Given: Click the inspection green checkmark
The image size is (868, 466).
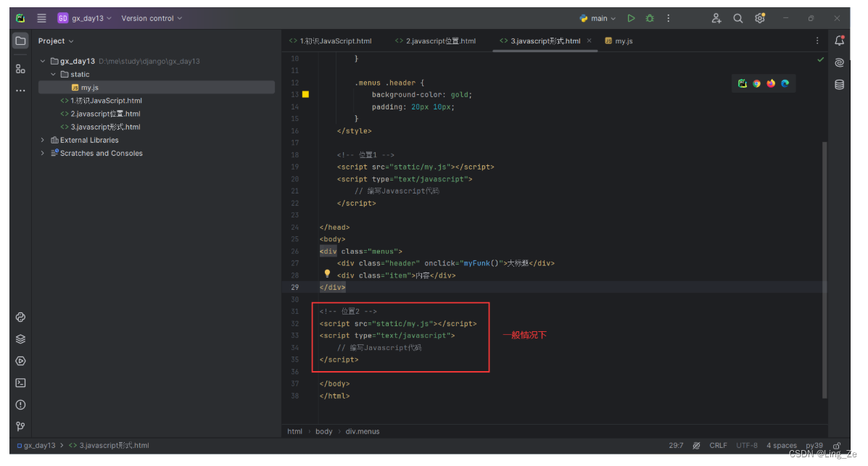Looking at the screenshot, I should (820, 59).
